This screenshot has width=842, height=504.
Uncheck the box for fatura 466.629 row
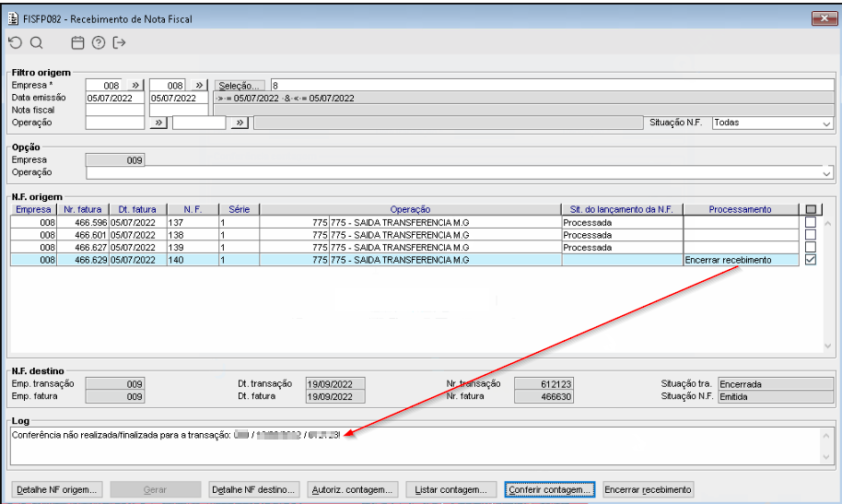pyautogui.click(x=811, y=260)
